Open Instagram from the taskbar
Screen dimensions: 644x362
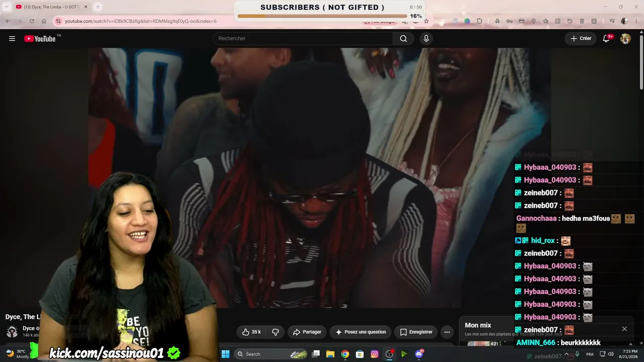pyautogui.click(x=374, y=354)
